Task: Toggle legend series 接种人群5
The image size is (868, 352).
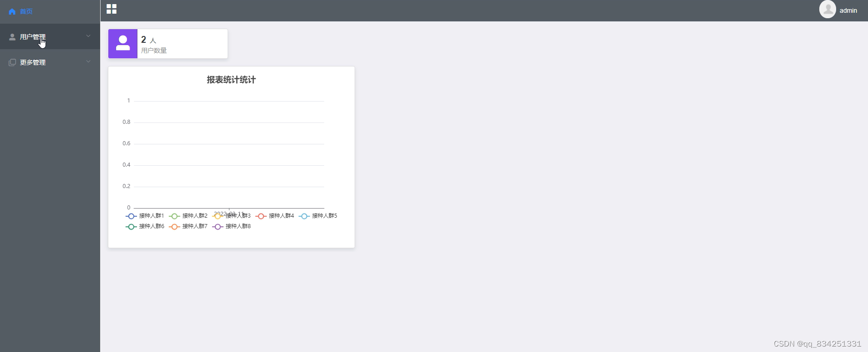Action: tap(318, 216)
